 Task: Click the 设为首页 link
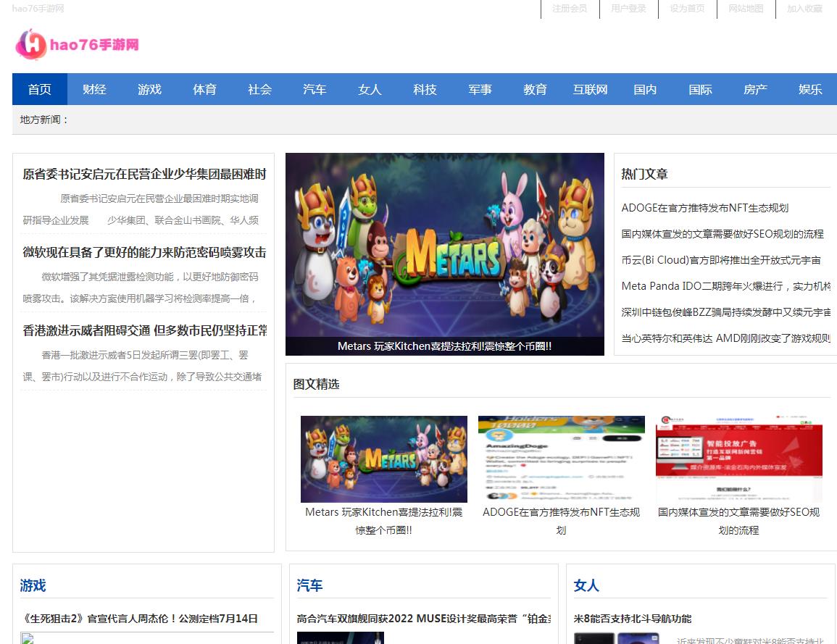687,9
